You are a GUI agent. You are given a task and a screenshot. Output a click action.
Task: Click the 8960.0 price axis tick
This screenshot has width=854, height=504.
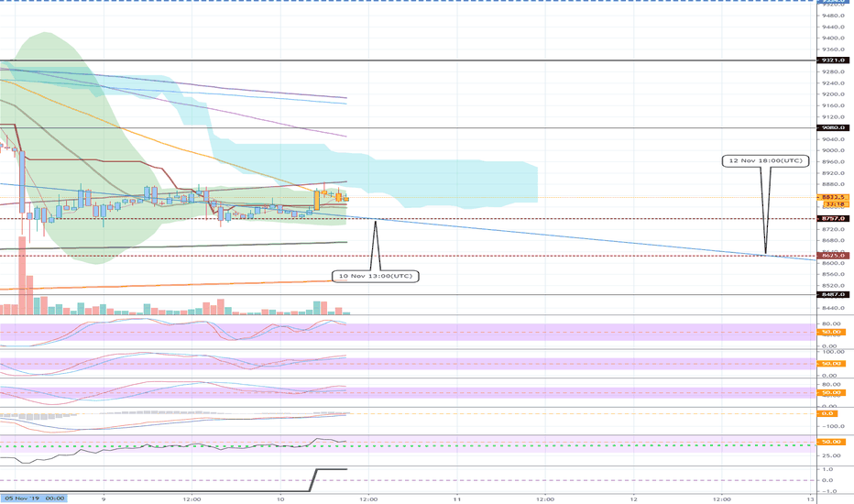coord(833,162)
